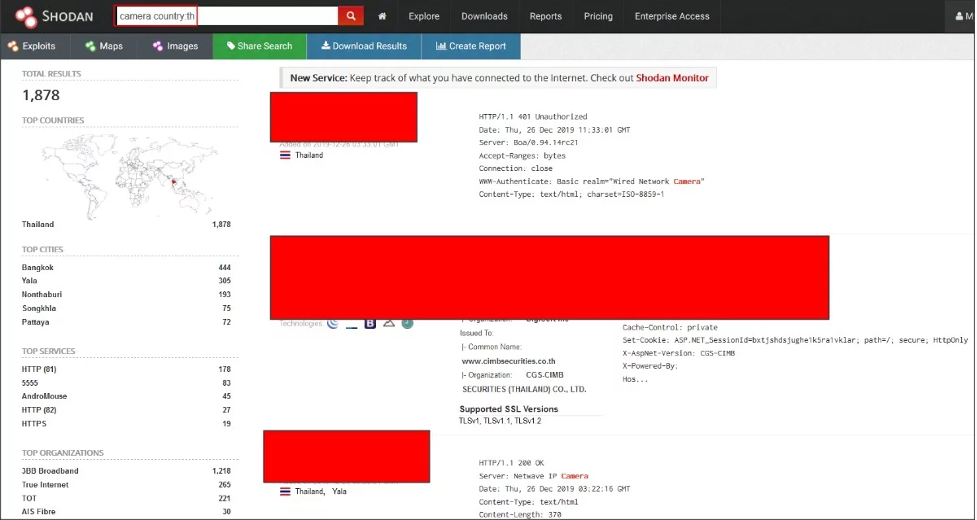Click the green circle technology icon
Viewport: 977px width, 520px height.
click(407, 323)
